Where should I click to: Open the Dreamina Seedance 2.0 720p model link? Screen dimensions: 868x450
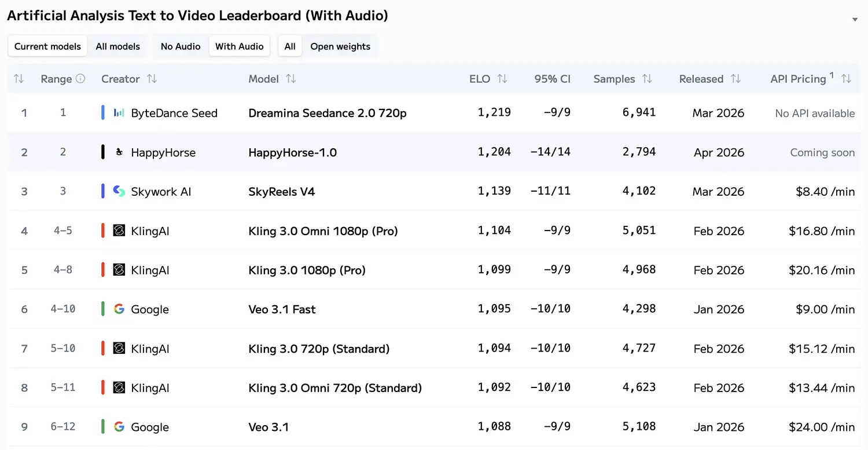pyautogui.click(x=327, y=113)
